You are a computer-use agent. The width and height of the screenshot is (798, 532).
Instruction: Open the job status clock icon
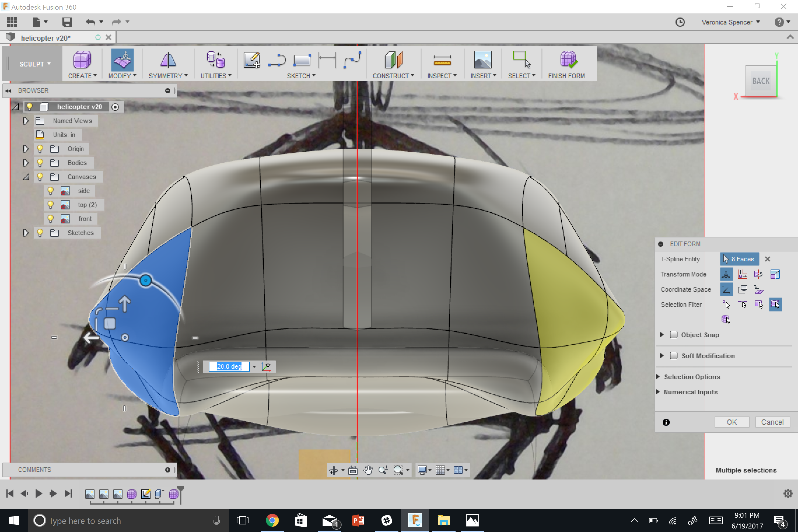[x=680, y=22]
